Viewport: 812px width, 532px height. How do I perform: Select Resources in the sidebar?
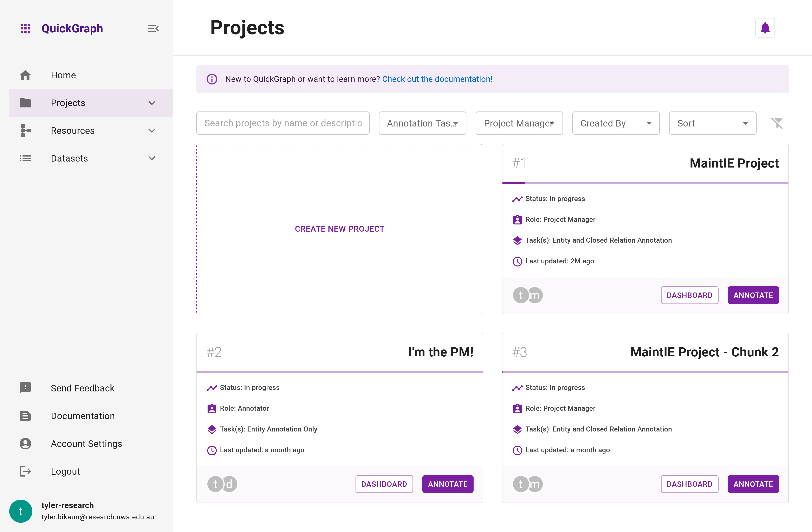73,130
